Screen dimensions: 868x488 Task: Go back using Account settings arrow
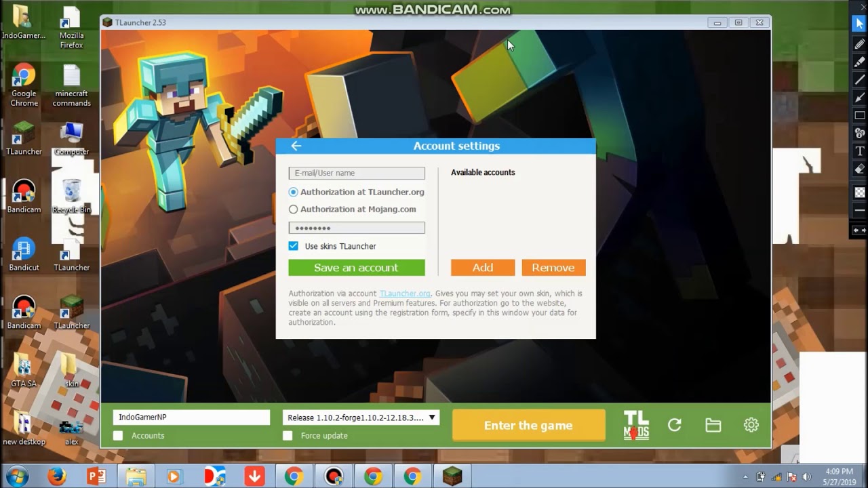[x=296, y=146]
